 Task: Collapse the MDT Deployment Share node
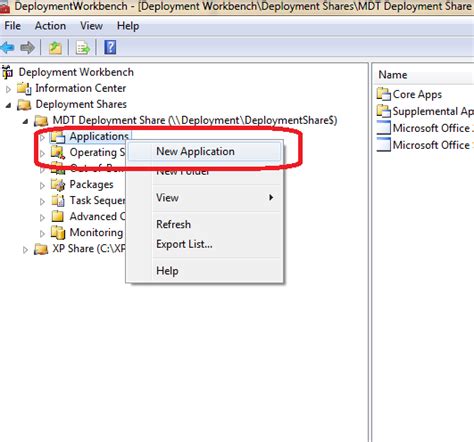(x=25, y=121)
